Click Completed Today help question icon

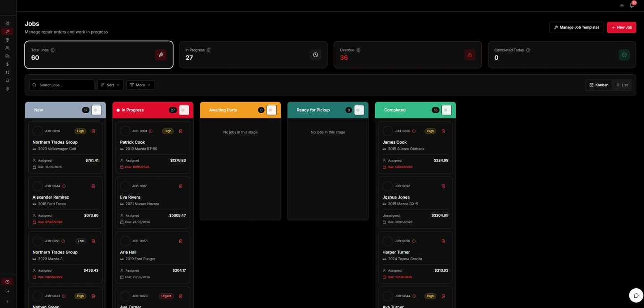[528, 50]
